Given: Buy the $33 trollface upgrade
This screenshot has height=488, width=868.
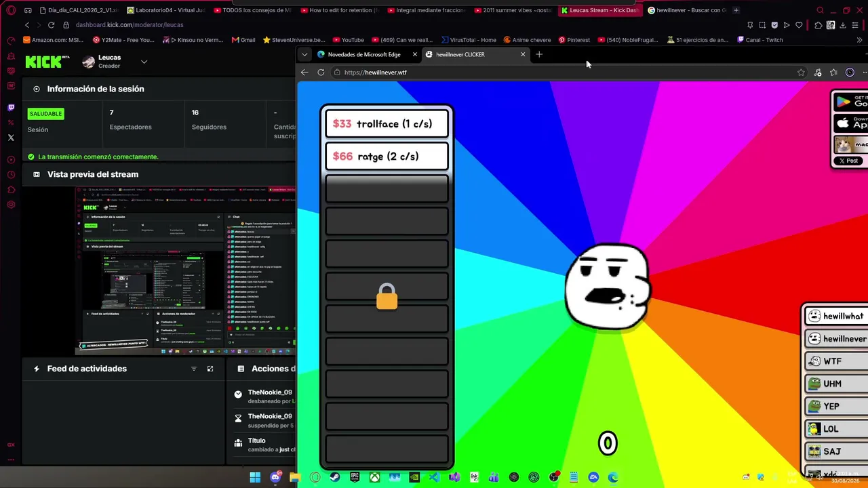Looking at the screenshot, I should click(387, 124).
